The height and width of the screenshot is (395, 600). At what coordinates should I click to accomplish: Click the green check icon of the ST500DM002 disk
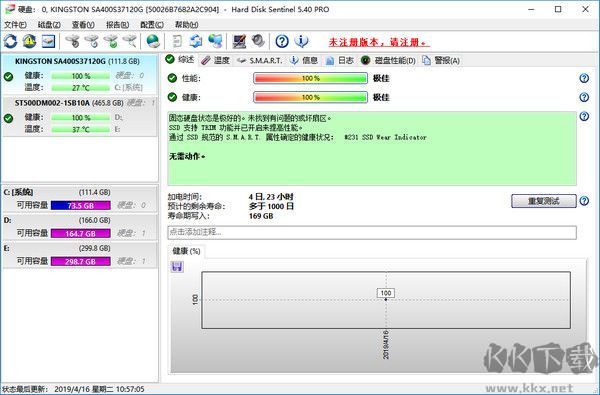point(8,119)
